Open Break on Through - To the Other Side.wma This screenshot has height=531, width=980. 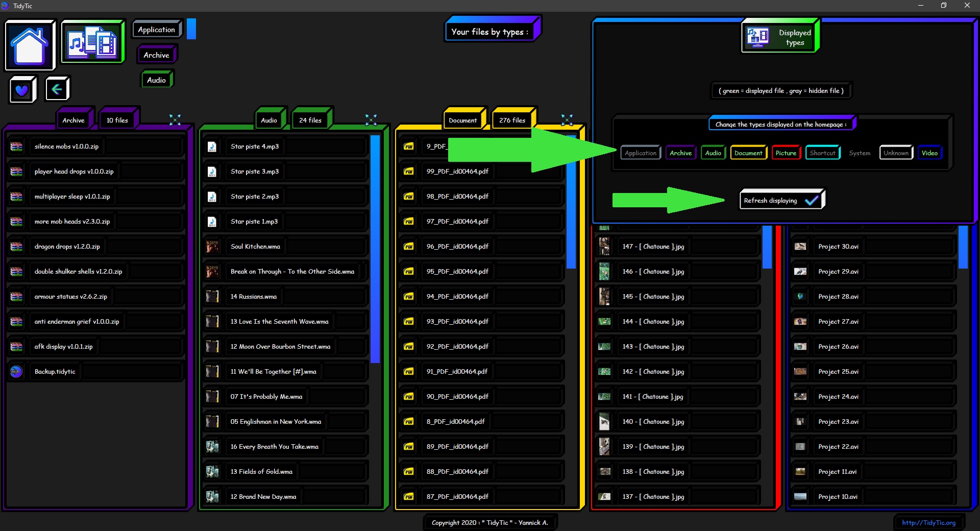(286, 272)
